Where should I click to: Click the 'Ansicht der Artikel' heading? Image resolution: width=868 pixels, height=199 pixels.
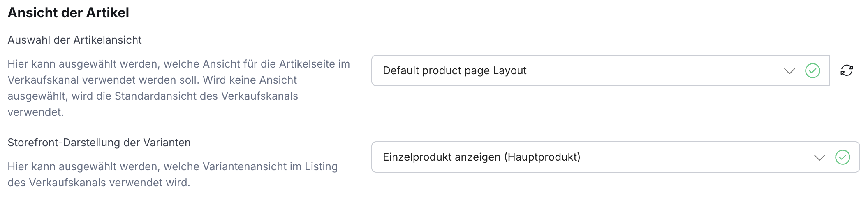(68, 13)
